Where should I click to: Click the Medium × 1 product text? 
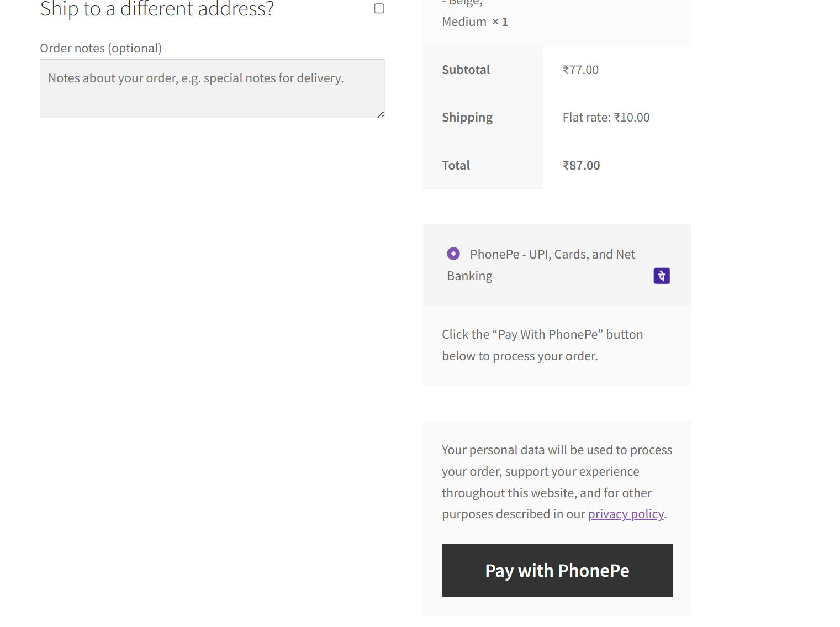pos(475,22)
